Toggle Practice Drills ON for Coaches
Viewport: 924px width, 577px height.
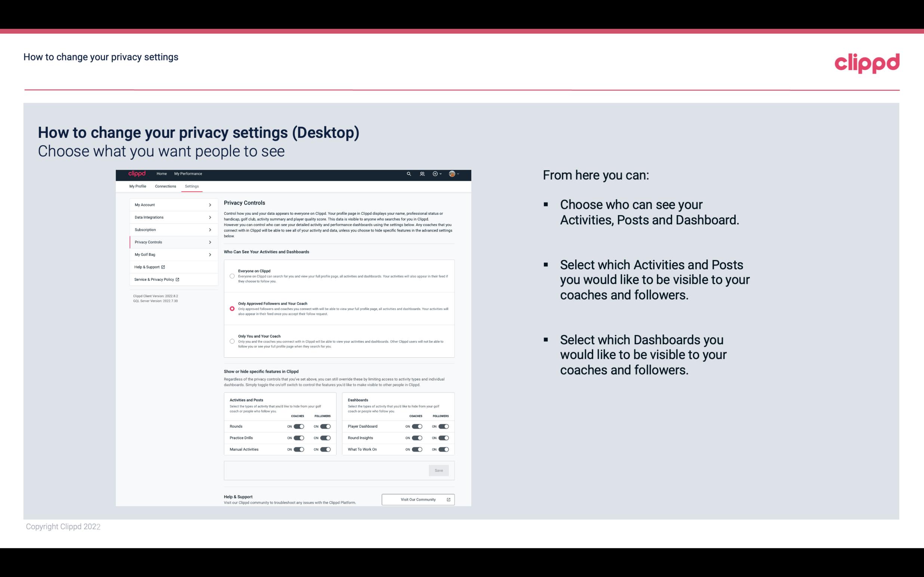coord(298,438)
